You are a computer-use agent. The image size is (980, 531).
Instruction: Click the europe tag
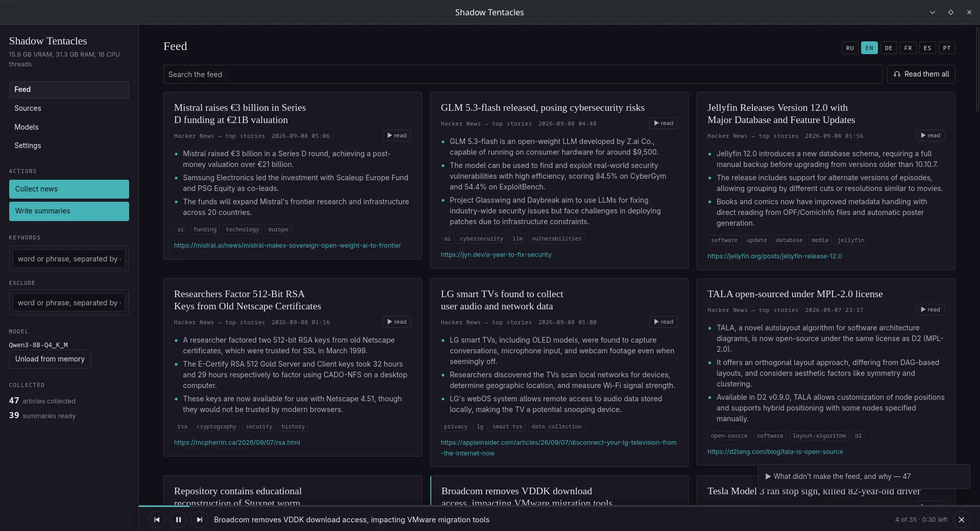coord(278,230)
